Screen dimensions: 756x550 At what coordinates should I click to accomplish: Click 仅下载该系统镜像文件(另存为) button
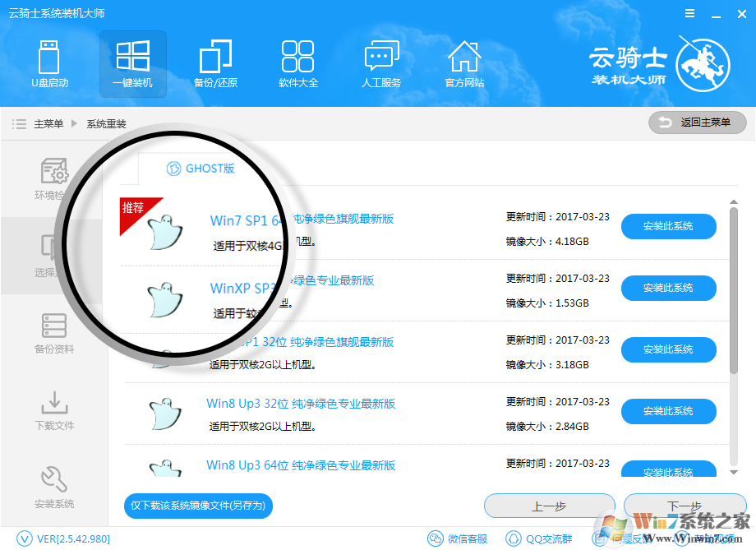pyautogui.click(x=197, y=506)
